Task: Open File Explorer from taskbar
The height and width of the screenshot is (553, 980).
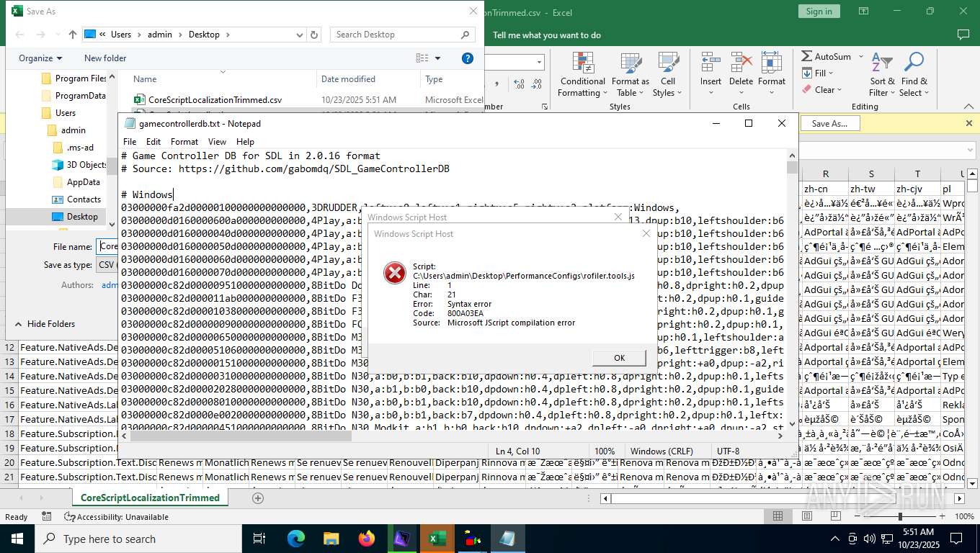Action: click(x=331, y=539)
